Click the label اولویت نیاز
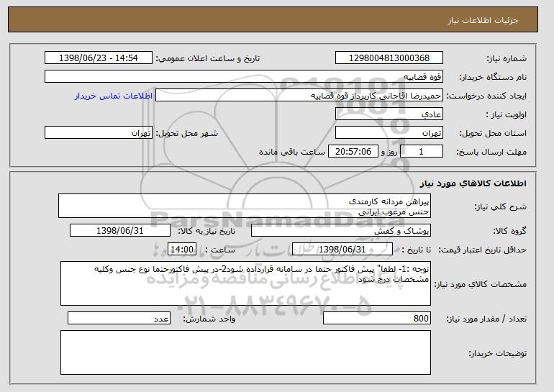This screenshot has width=554, height=392. tap(506, 115)
